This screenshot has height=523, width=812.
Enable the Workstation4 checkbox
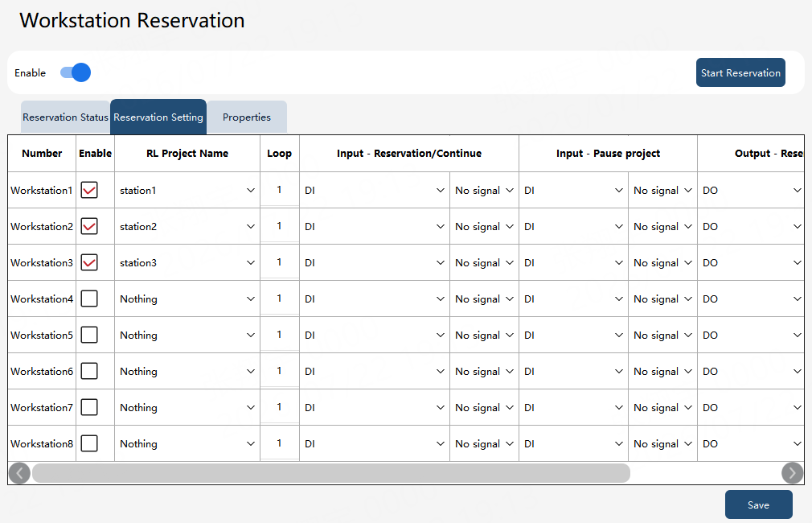pos(89,299)
